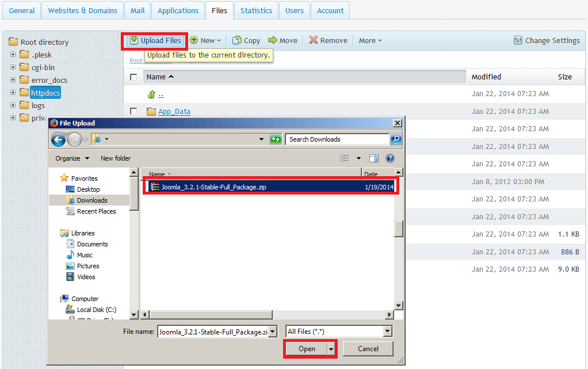Check the App_Data folder checkbox

[133, 112]
